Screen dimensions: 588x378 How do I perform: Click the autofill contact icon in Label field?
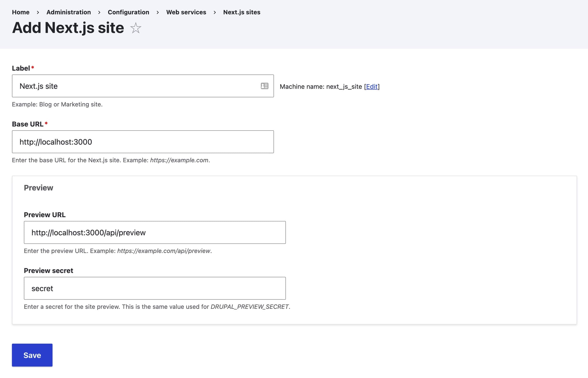click(264, 86)
